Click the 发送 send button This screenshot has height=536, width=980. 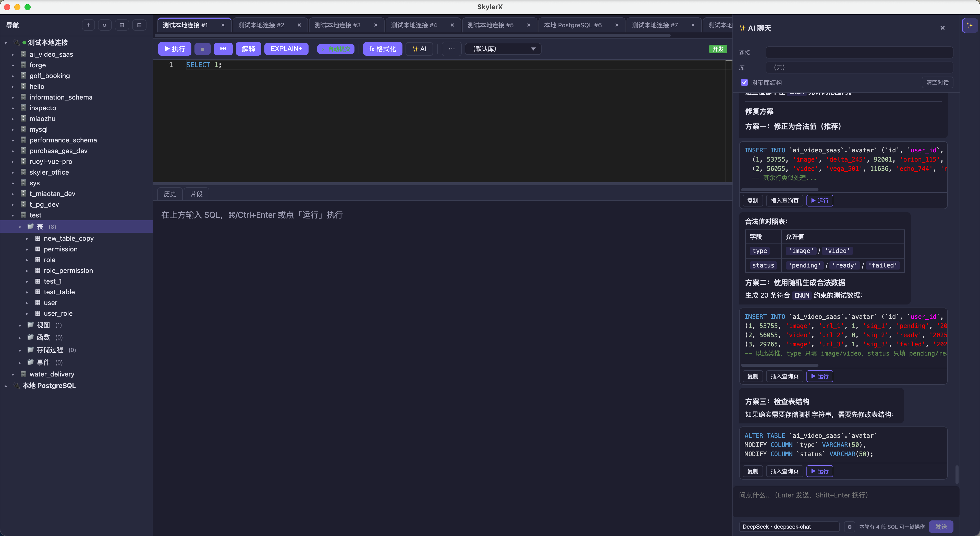(941, 527)
